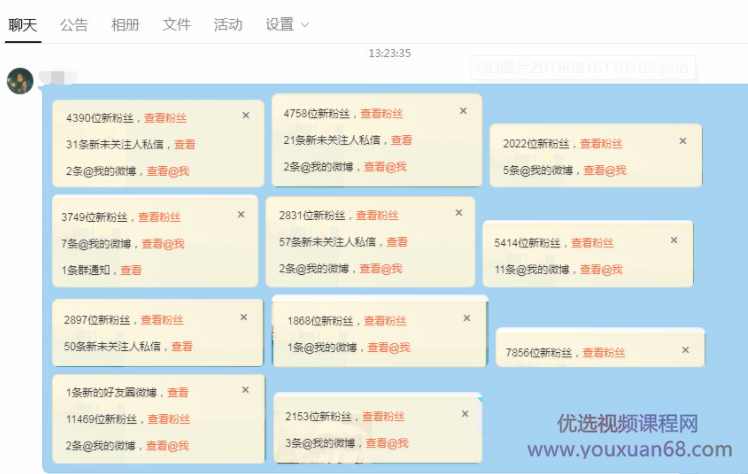Click 查看@我 next to 1条@我的微博
Image resolution: width=748 pixels, height=474 pixels.
(x=389, y=348)
